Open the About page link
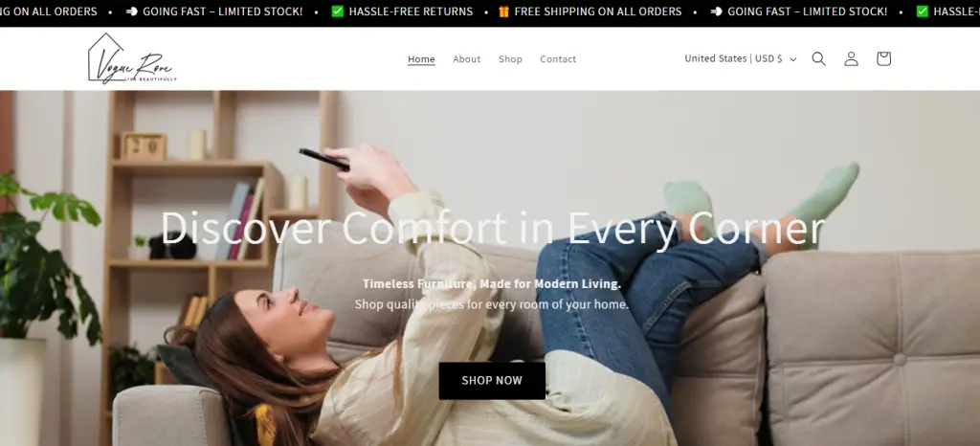 (467, 58)
